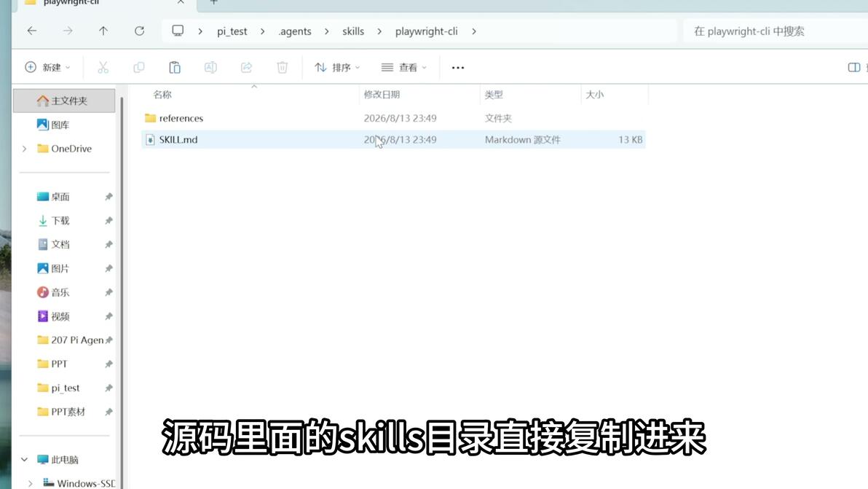The width and height of the screenshot is (868, 489).
Task: Open the three-dots more options menu
Action: click(458, 68)
